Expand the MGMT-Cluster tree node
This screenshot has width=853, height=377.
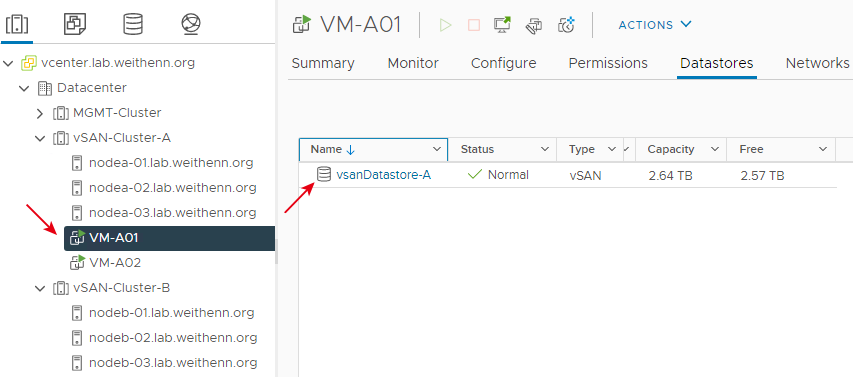(39, 113)
